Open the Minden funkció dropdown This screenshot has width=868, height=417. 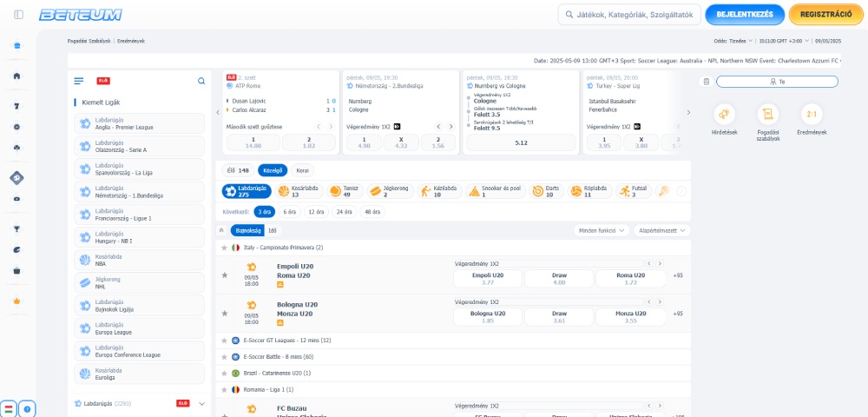[x=602, y=230]
